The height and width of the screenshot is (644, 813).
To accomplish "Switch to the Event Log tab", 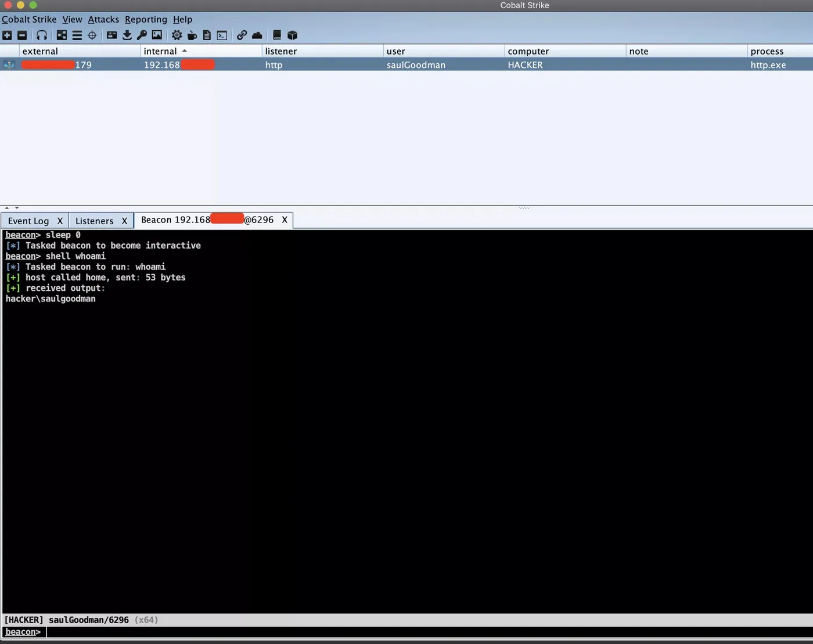I will point(28,221).
